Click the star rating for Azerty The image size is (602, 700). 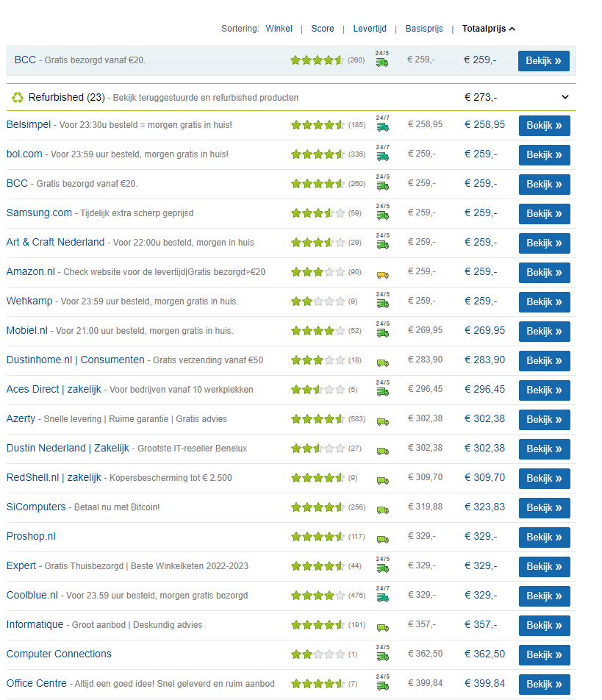(318, 419)
